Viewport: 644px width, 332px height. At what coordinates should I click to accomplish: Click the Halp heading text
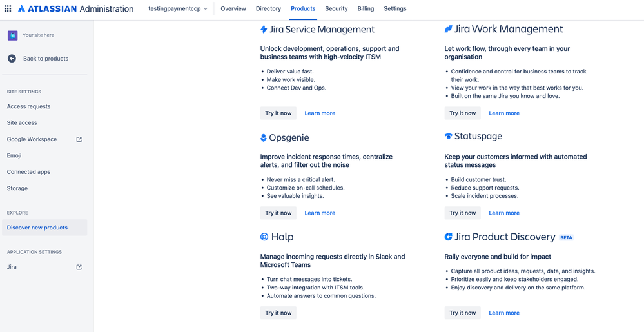[282, 237]
